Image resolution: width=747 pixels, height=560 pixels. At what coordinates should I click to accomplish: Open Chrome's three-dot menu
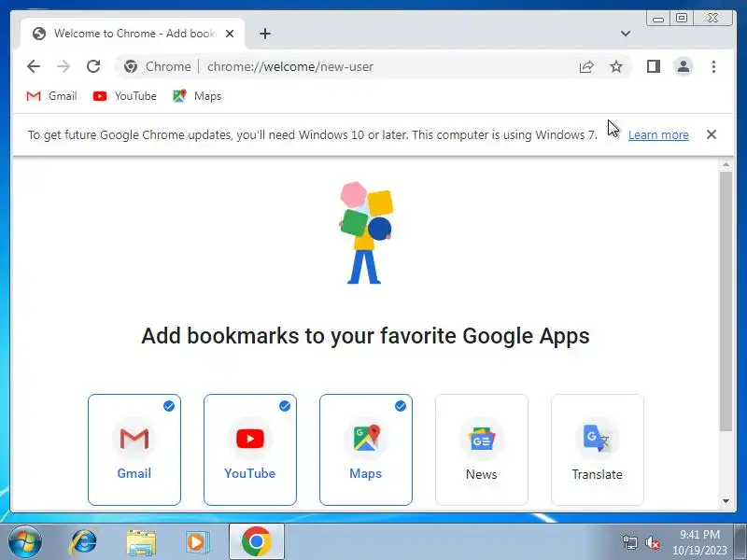713,66
